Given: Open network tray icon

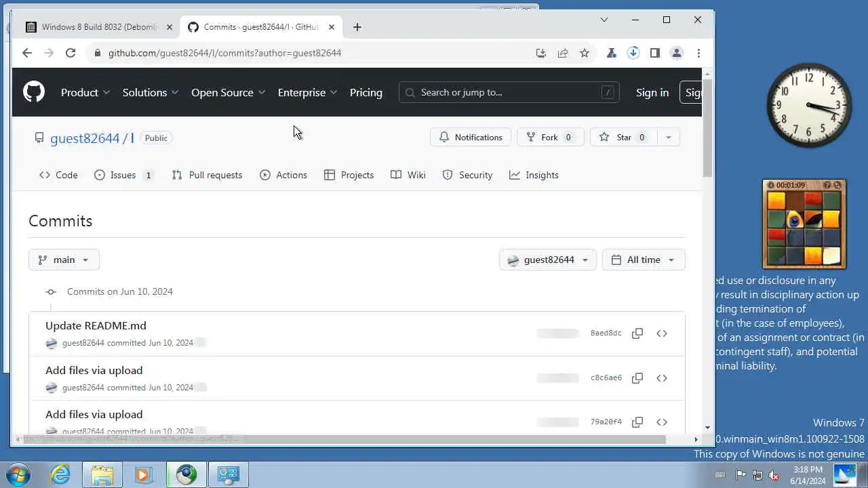Looking at the screenshot, I should 757,475.
